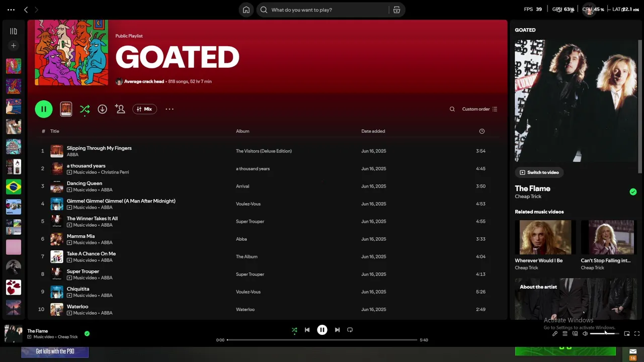Open the Brazil flag playlist in sidebar
Screen dimensions: 644x362
[x=14, y=187]
